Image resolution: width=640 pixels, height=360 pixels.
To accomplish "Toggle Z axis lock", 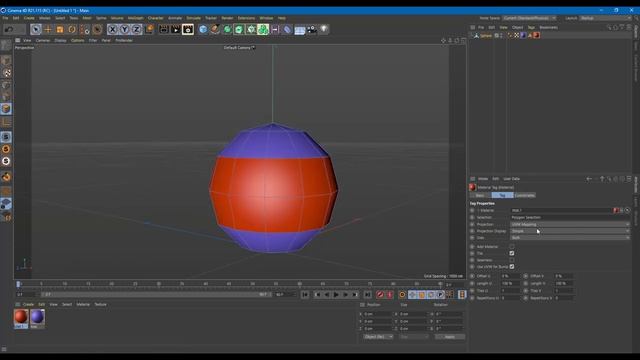I will click(136, 29).
